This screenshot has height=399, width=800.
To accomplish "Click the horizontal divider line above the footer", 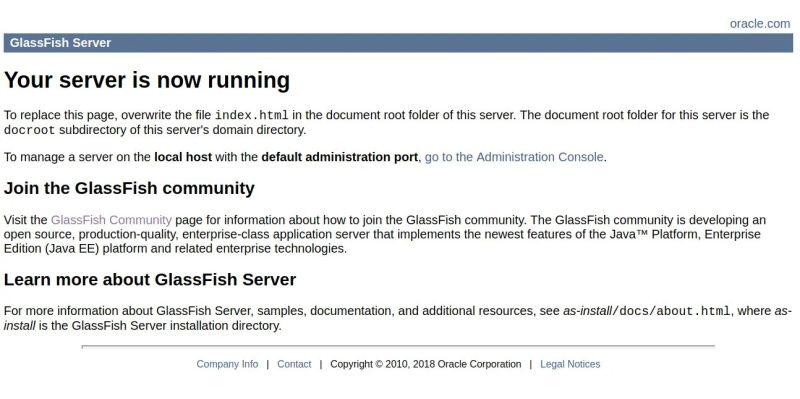I will 398,346.
